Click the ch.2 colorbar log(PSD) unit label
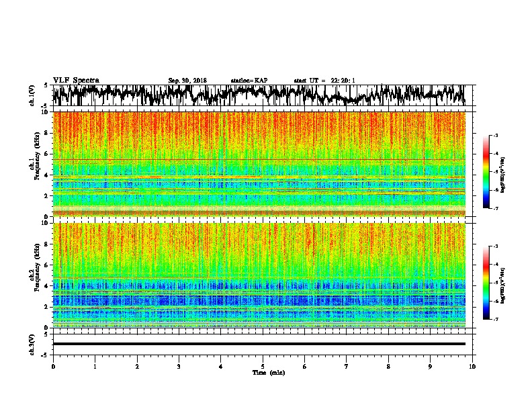The height and width of the screenshot is (411, 532). coord(503,285)
